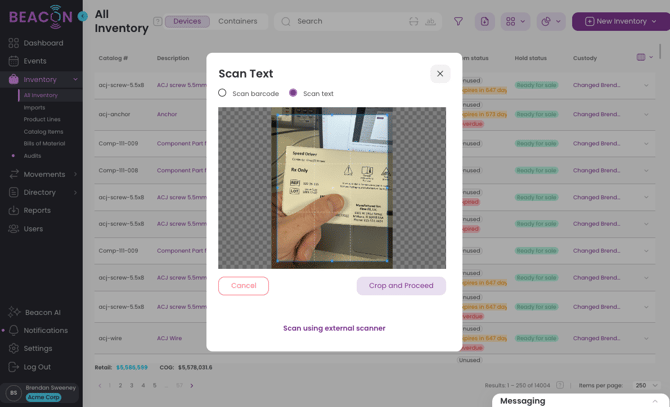Open the grid view dropdown
670x407 pixels.
click(x=515, y=21)
